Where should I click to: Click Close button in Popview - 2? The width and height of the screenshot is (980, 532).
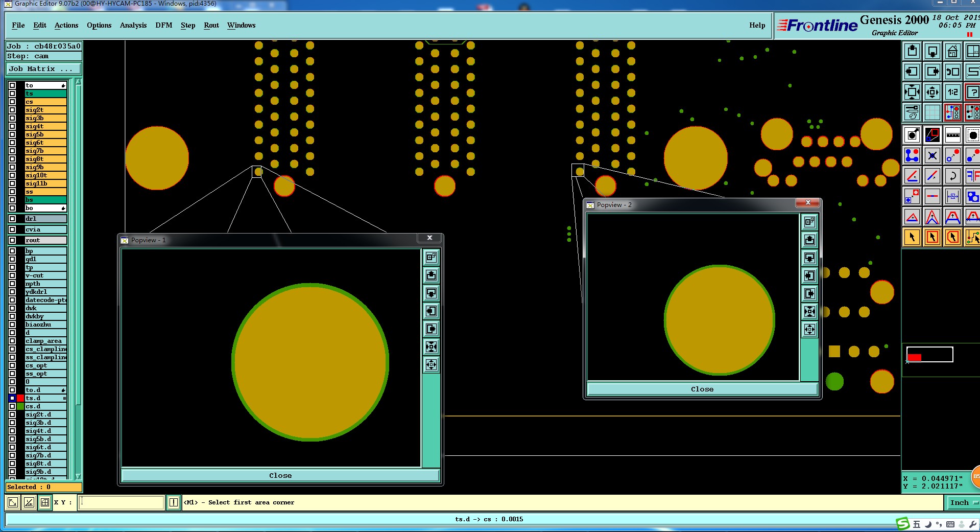click(x=702, y=389)
